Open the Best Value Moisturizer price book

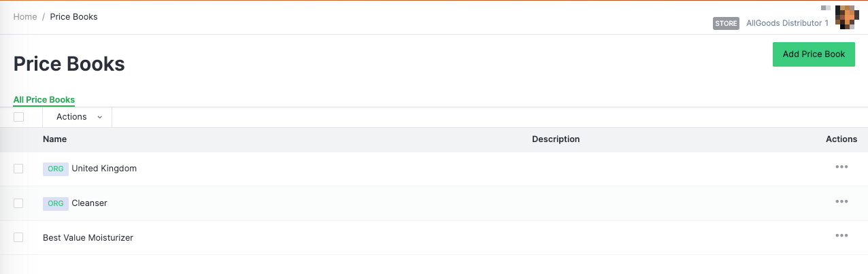pyautogui.click(x=88, y=238)
